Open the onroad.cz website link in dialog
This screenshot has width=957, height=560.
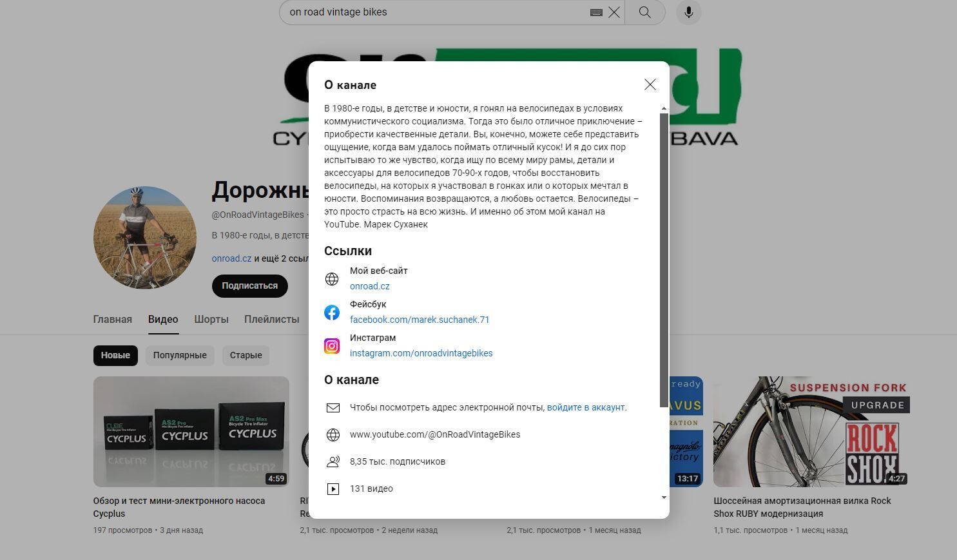(x=370, y=286)
